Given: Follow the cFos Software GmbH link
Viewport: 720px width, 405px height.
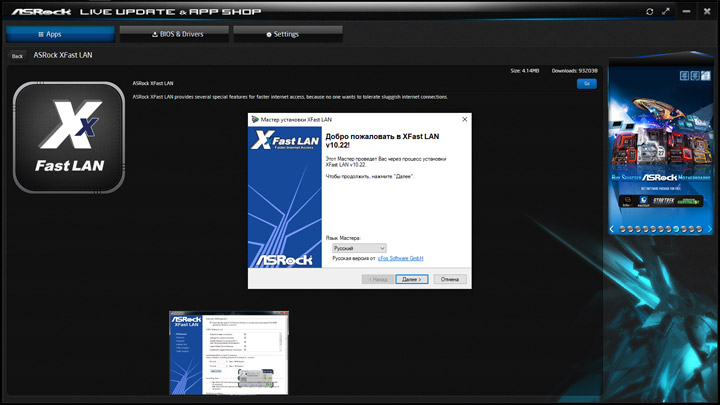Looking at the screenshot, I should (x=400, y=259).
